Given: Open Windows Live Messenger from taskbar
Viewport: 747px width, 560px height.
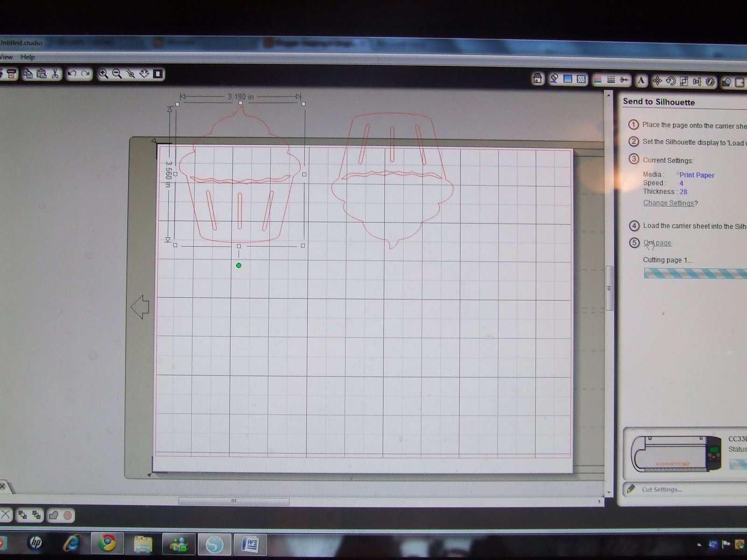Looking at the screenshot, I should coord(178,544).
